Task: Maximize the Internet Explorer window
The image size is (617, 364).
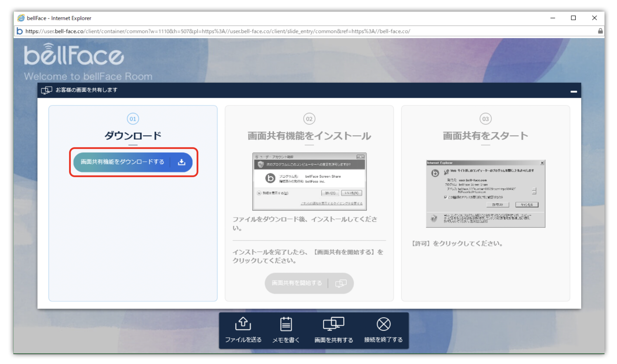Action: (x=573, y=18)
